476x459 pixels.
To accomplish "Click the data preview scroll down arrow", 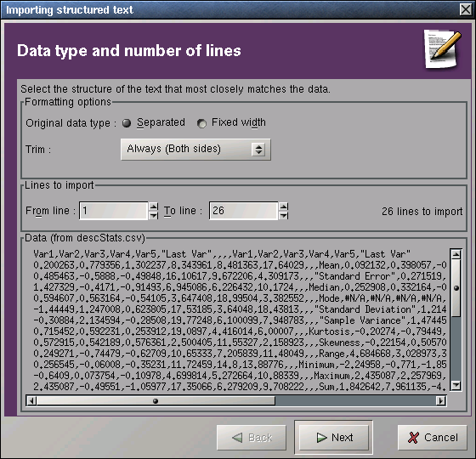I will (x=456, y=386).
